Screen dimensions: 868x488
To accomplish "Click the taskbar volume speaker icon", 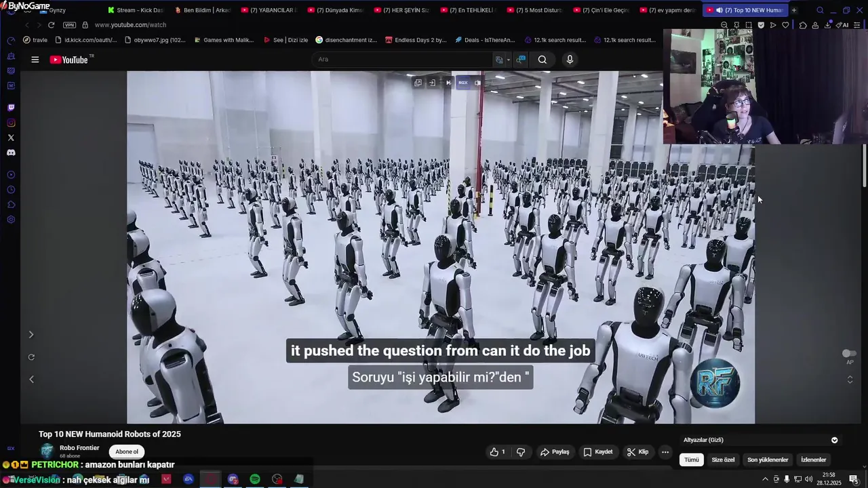I will tap(808, 479).
